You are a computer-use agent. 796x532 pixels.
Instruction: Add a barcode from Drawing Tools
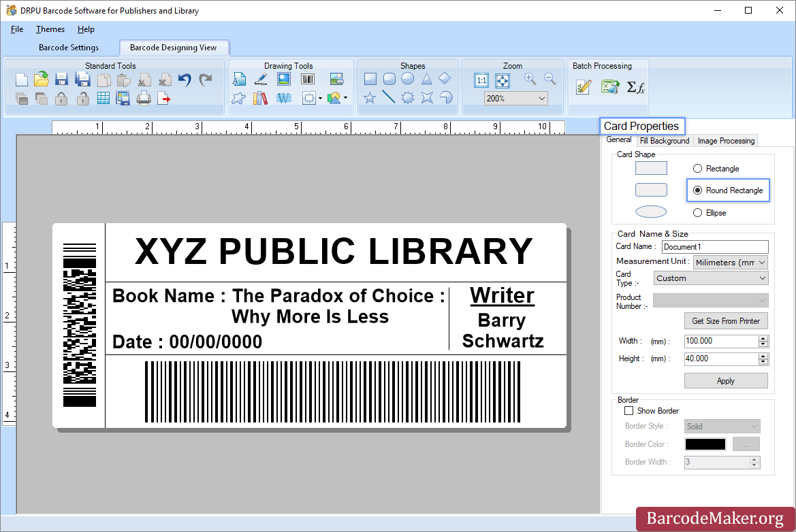(x=308, y=79)
